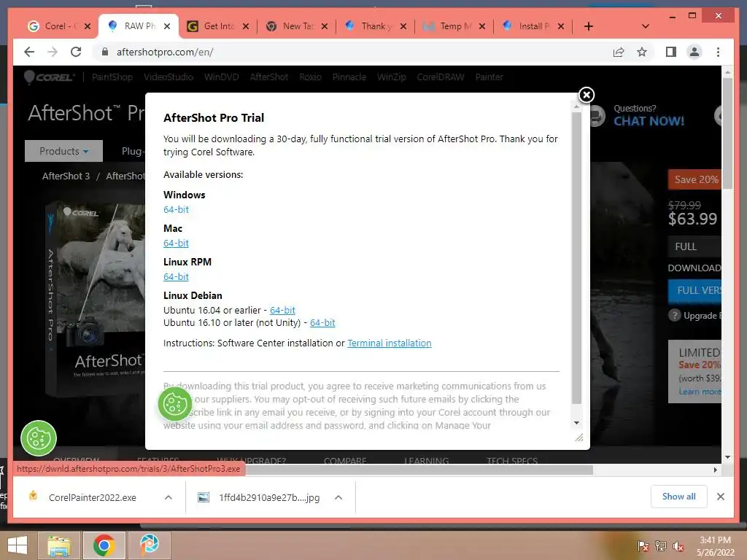Image resolution: width=747 pixels, height=560 pixels.
Task: Download the Windows 64-bit trial
Action: [x=176, y=209]
